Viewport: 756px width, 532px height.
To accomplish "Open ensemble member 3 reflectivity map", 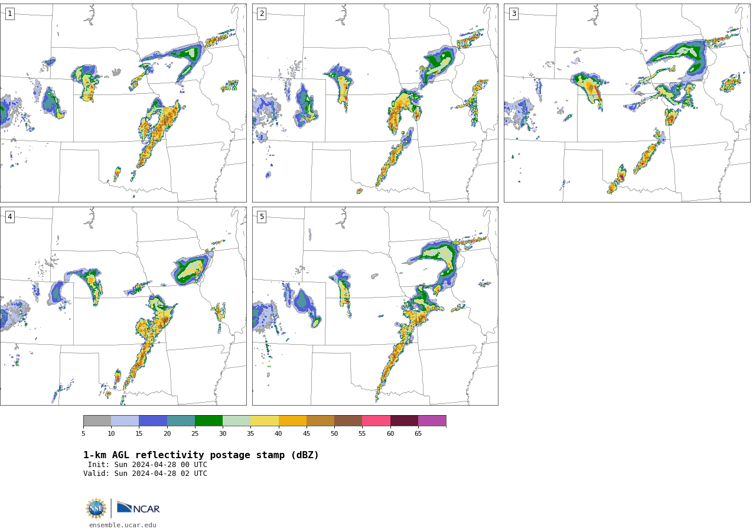I will click(627, 103).
